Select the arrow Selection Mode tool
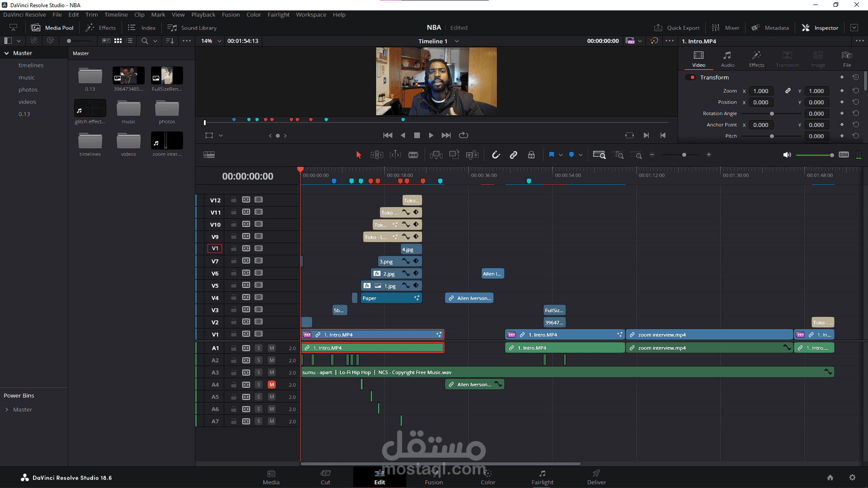 point(359,155)
